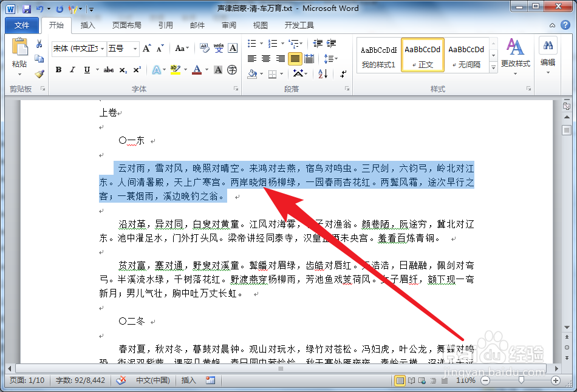Apply strikethrough to the selection
The width and height of the screenshot is (577, 392).
pyautogui.click(x=109, y=69)
